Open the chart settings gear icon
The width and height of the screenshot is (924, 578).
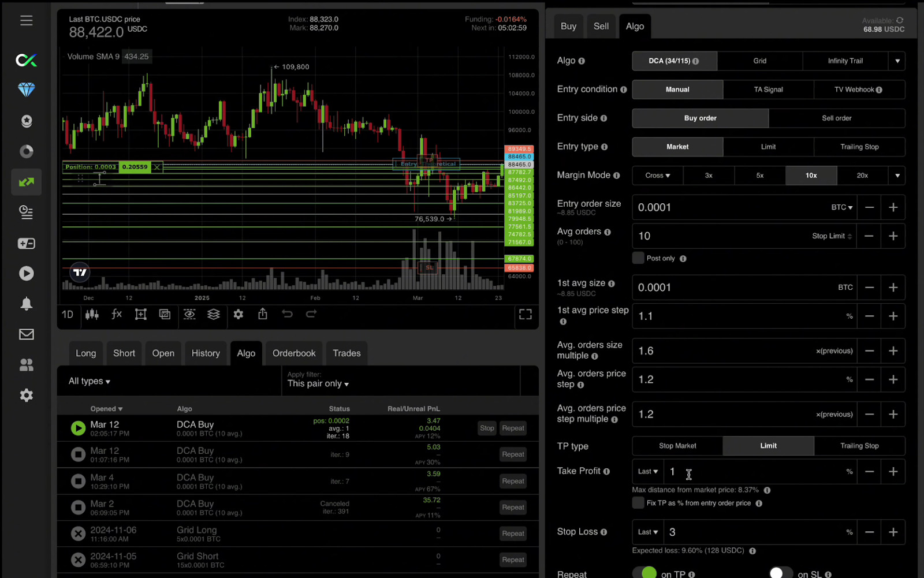238,314
